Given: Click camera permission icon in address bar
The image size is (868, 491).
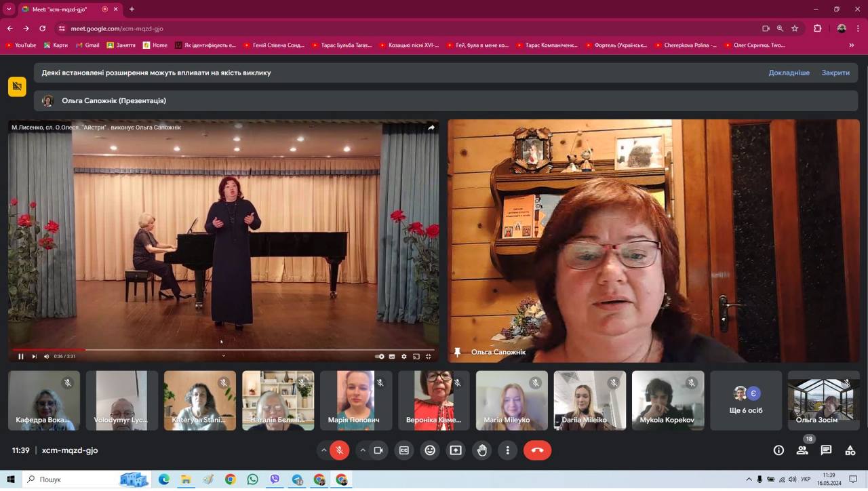Looking at the screenshot, I should click(x=766, y=28).
